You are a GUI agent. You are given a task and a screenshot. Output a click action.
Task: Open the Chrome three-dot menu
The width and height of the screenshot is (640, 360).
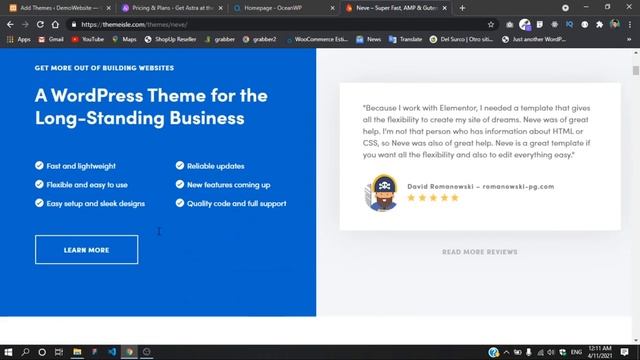(x=630, y=24)
